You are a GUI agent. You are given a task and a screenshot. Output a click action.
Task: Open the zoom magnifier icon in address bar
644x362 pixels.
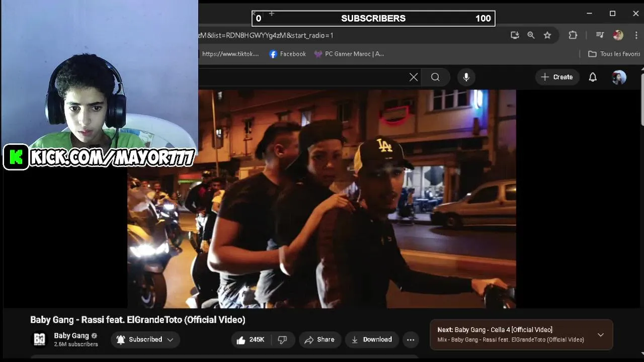coord(531,35)
